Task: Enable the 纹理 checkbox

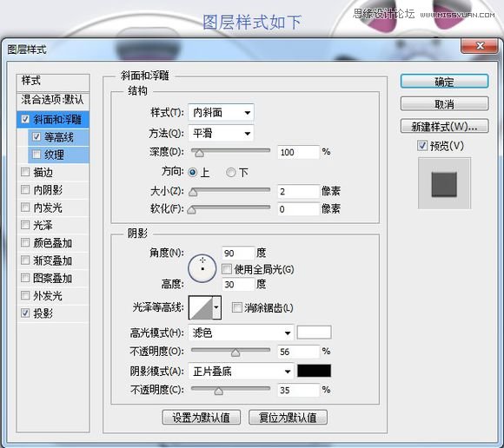Action: 36,155
